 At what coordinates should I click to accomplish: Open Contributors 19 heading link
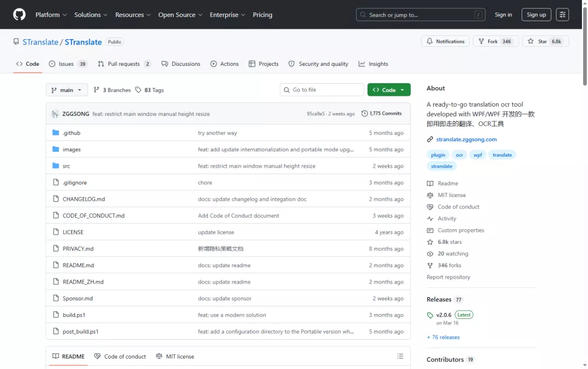(450, 359)
